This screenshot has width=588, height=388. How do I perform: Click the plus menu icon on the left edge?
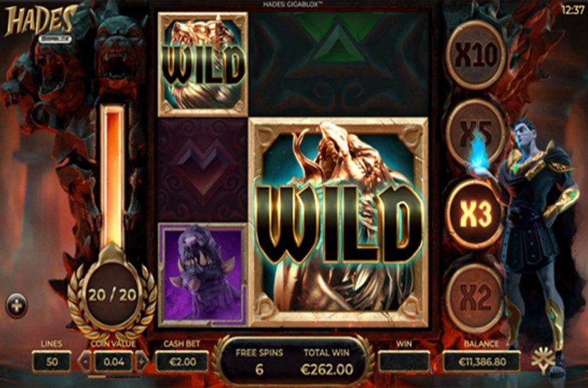[16, 306]
